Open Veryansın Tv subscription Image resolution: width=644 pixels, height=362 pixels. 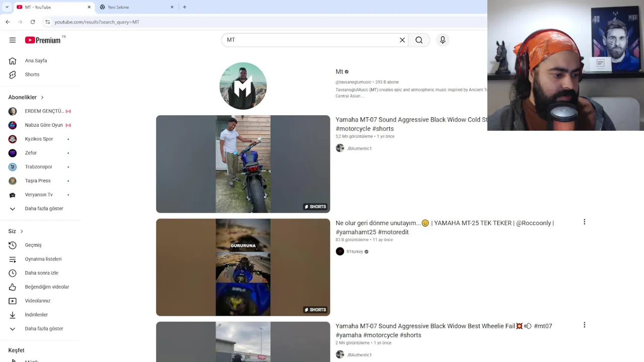pyautogui.click(x=40, y=195)
